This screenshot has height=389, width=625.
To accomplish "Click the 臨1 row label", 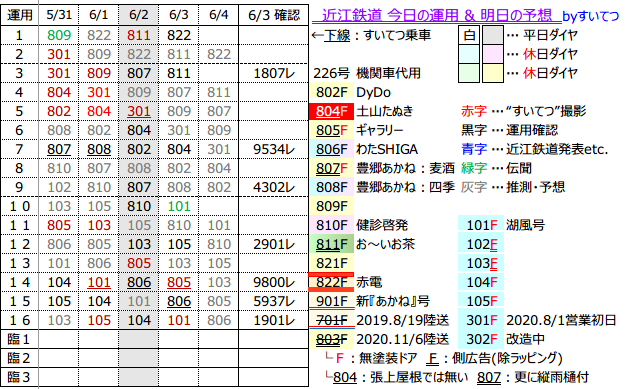I will pos(19,340).
